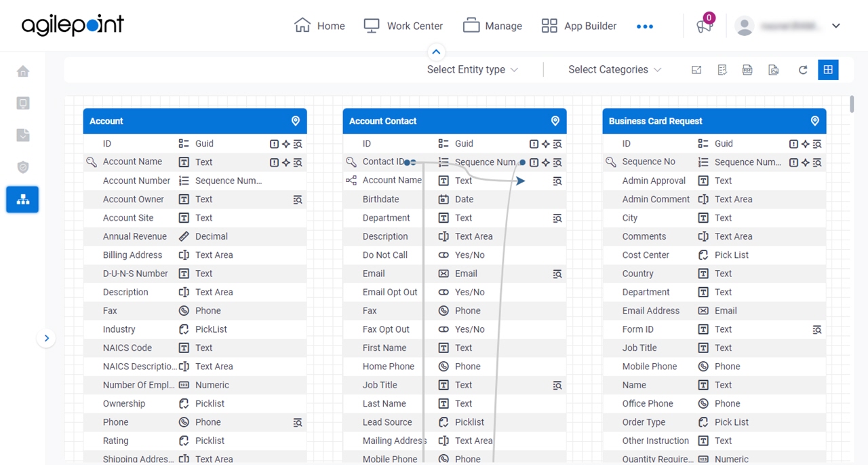Open Work Center in top navigation
Screen dimensions: 868x465
tap(403, 26)
